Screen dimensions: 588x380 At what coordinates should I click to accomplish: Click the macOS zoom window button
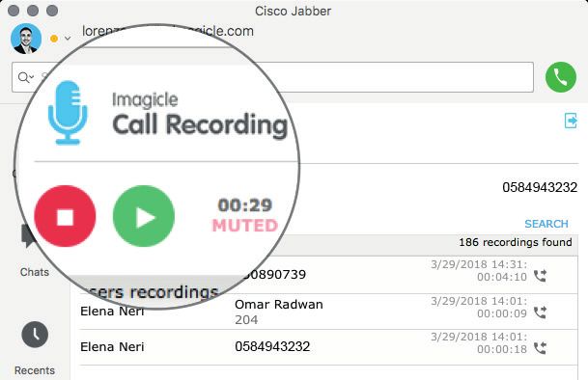[x=52, y=11]
